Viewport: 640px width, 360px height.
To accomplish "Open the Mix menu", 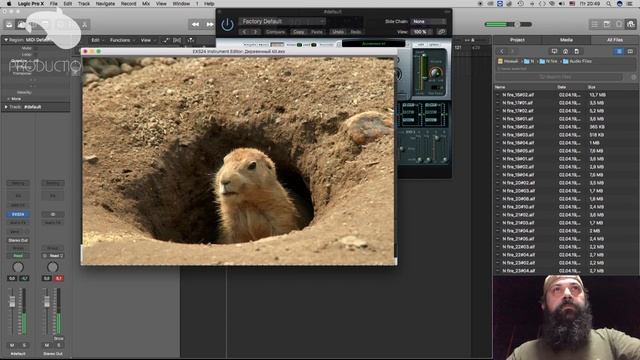I will [146, 4].
